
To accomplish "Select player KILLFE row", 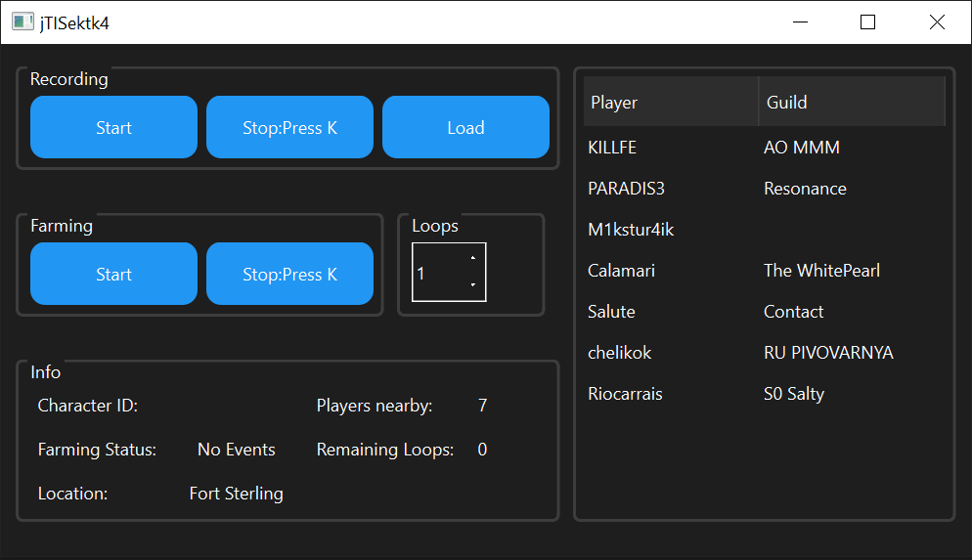I will point(612,148).
